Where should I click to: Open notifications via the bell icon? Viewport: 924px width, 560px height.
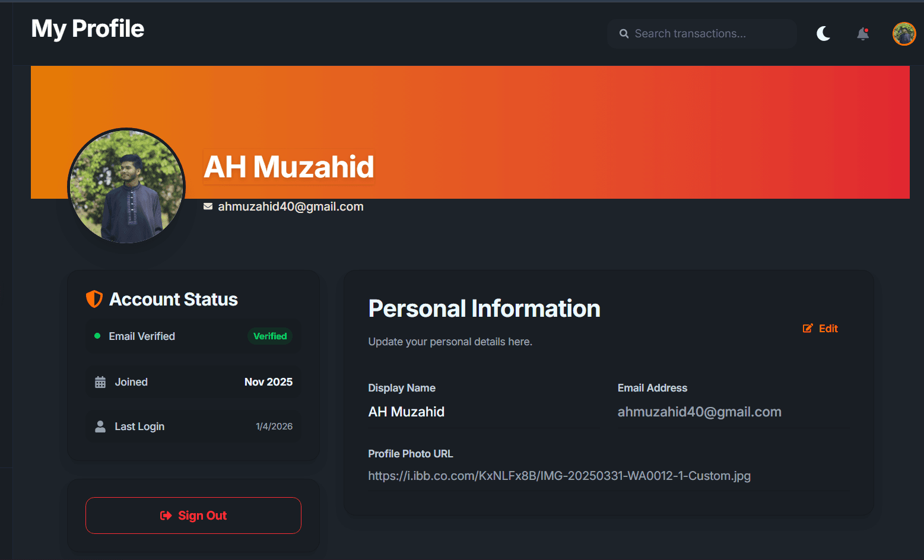point(863,34)
